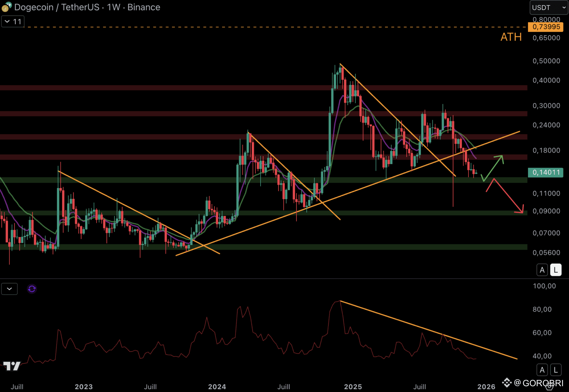569x392 pixels.
Task: Click the 0,07000 price axis label
Action: tap(547, 233)
